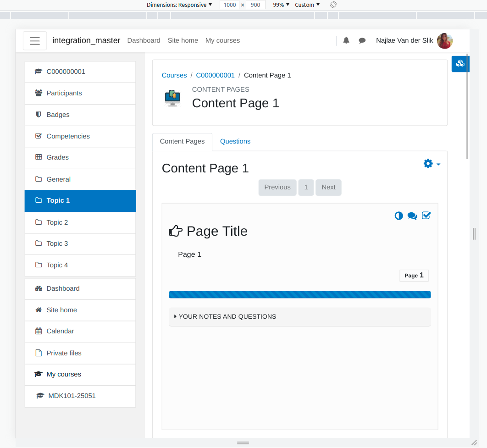Follow C000000001 breadcrumb link
487x448 pixels.
(x=215, y=76)
